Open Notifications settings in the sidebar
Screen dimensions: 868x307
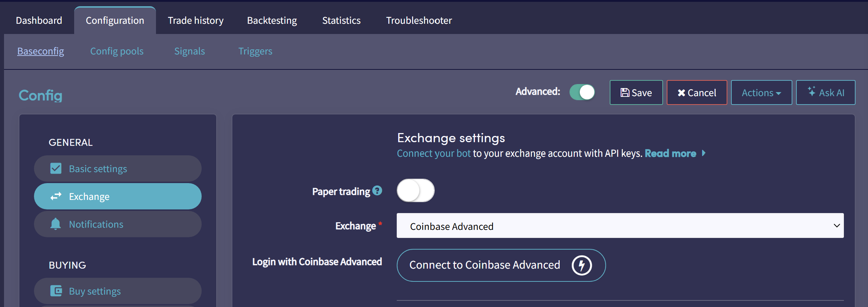point(118,224)
